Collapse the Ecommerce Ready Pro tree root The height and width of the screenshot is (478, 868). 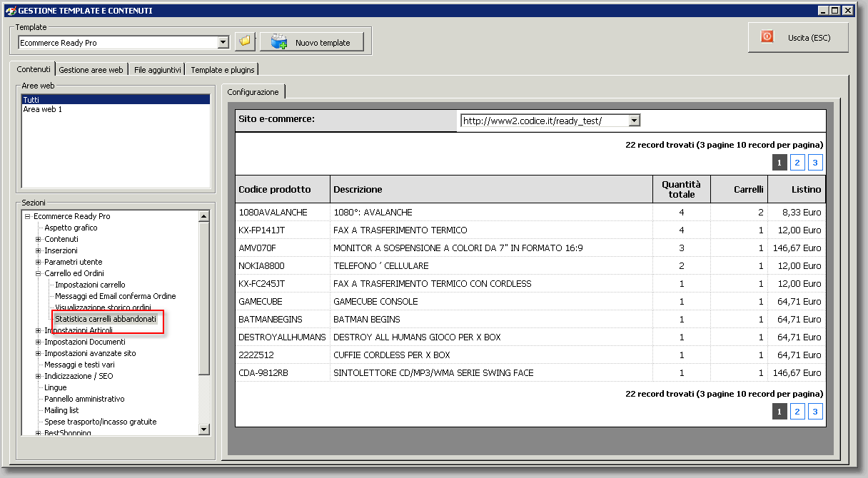27,216
